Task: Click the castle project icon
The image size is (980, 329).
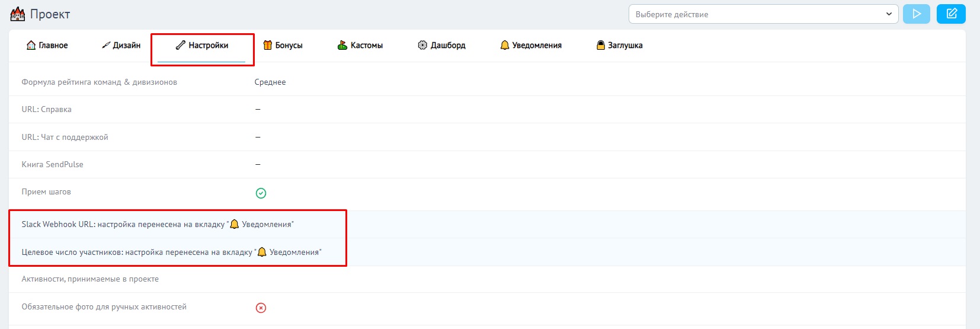Action: click(18, 14)
